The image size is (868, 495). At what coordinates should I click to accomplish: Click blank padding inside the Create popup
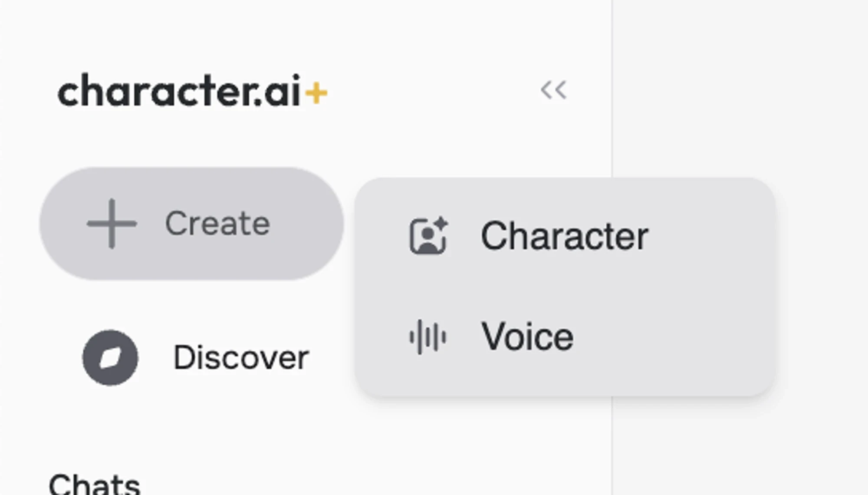pos(694,287)
